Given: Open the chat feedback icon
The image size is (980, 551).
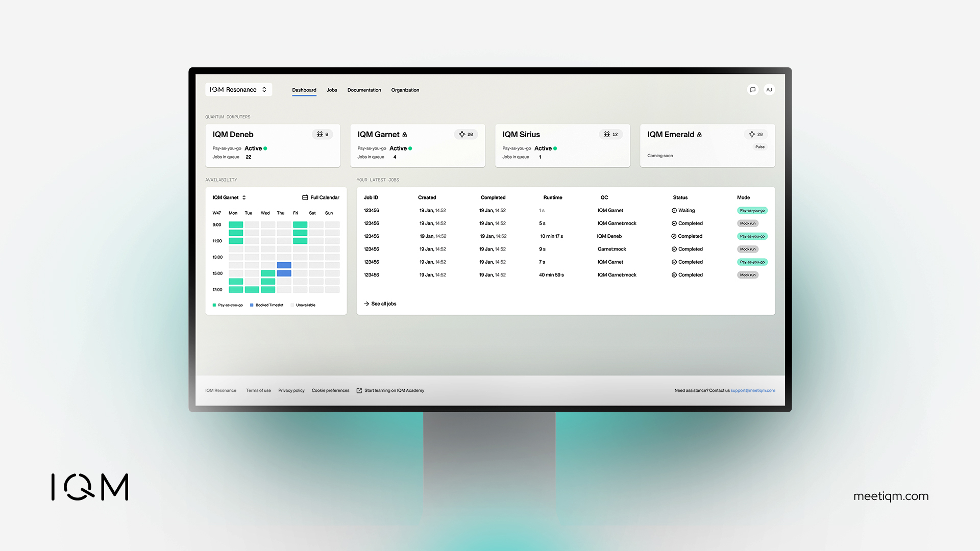Looking at the screenshot, I should coord(752,90).
